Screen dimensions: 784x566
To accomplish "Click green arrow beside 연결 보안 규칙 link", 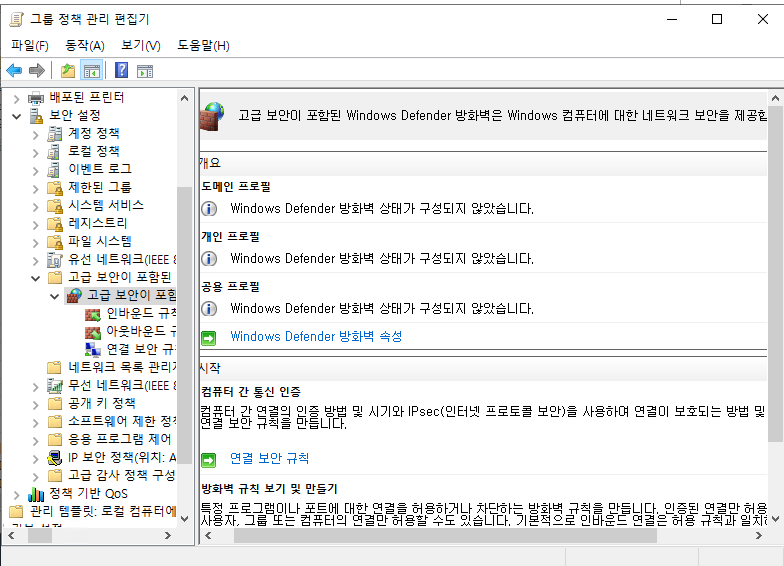I will (208, 460).
